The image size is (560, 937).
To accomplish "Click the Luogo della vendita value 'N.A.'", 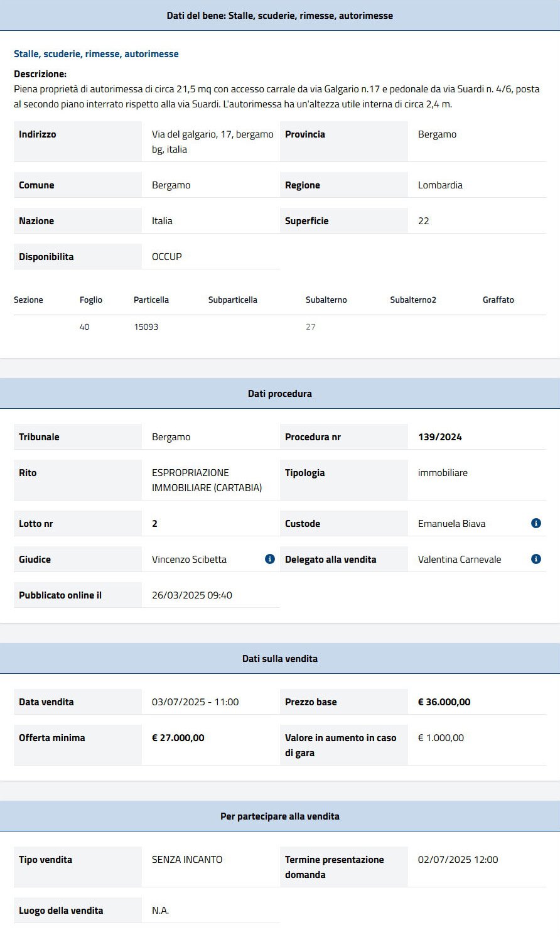I will [160, 911].
